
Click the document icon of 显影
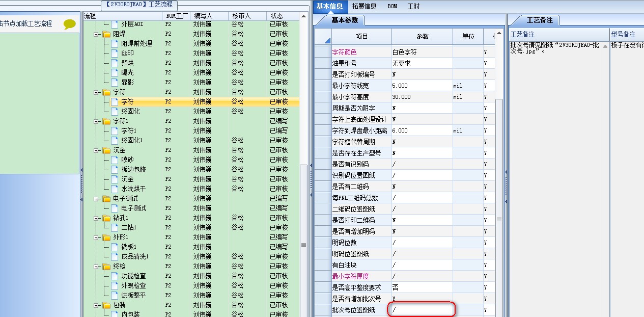(x=115, y=82)
